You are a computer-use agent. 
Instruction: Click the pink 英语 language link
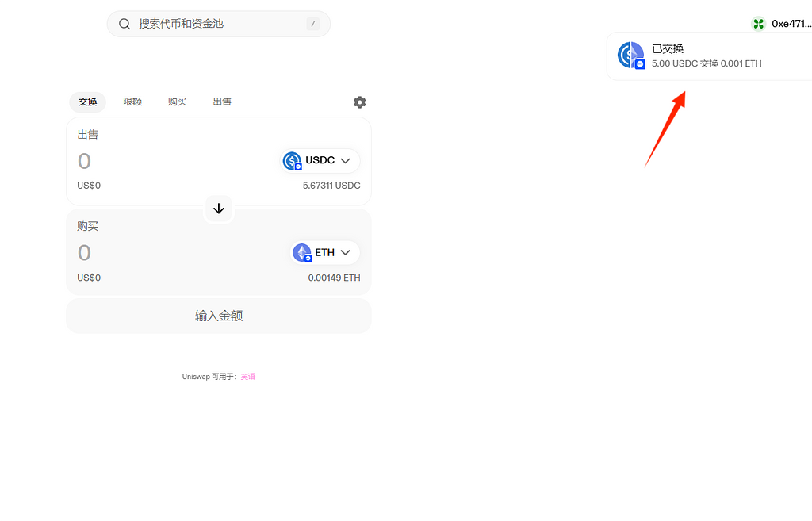(x=248, y=377)
